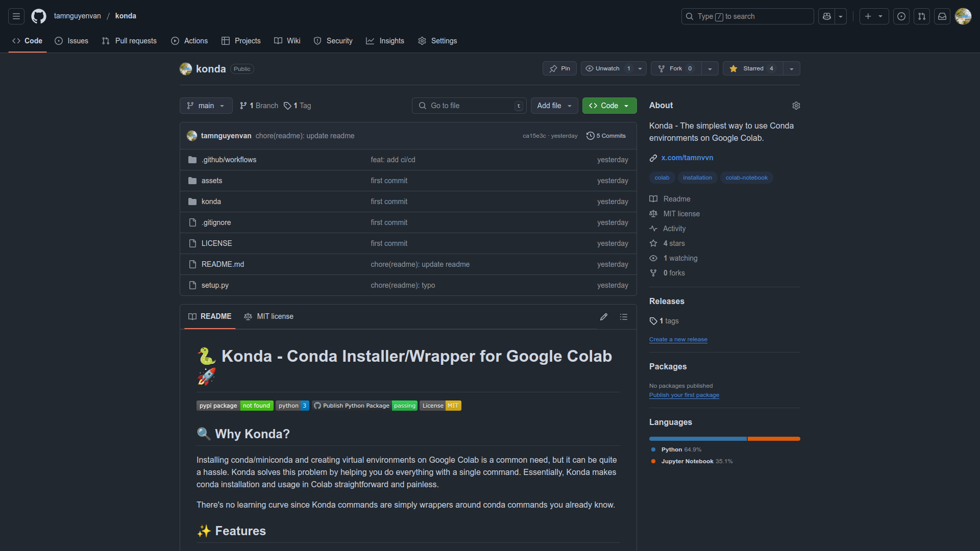The width and height of the screenshot is (980, 551).
Task: Open the Add file dropdown
Action: 554,106
